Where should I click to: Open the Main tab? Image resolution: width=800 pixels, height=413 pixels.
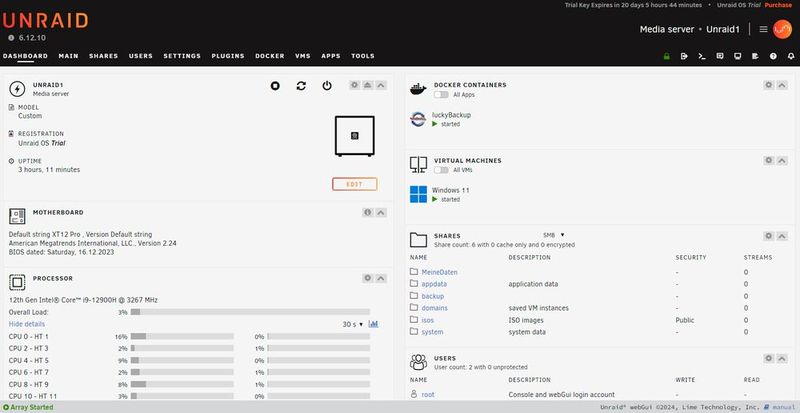point(68,56)
